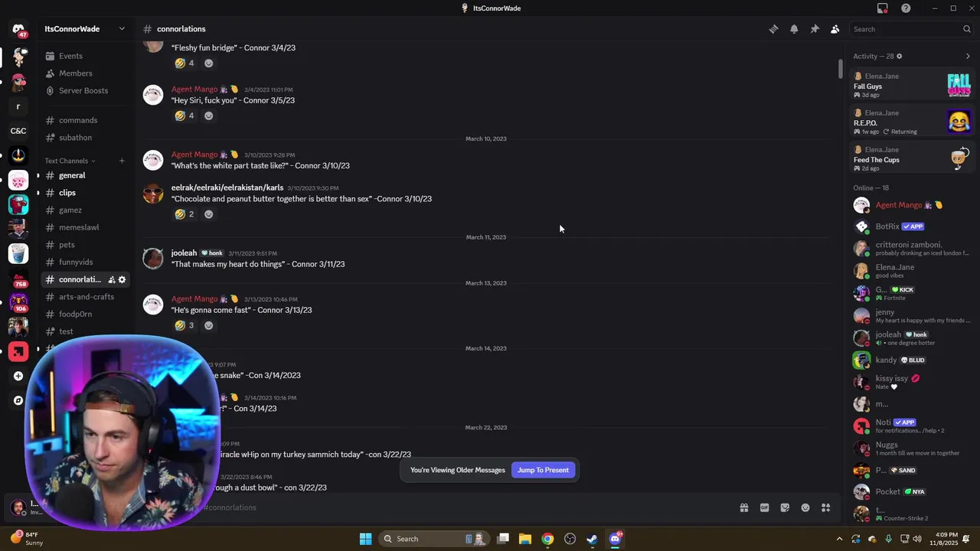Add reaction to "Chocolate and peanut butter" message

209,214
